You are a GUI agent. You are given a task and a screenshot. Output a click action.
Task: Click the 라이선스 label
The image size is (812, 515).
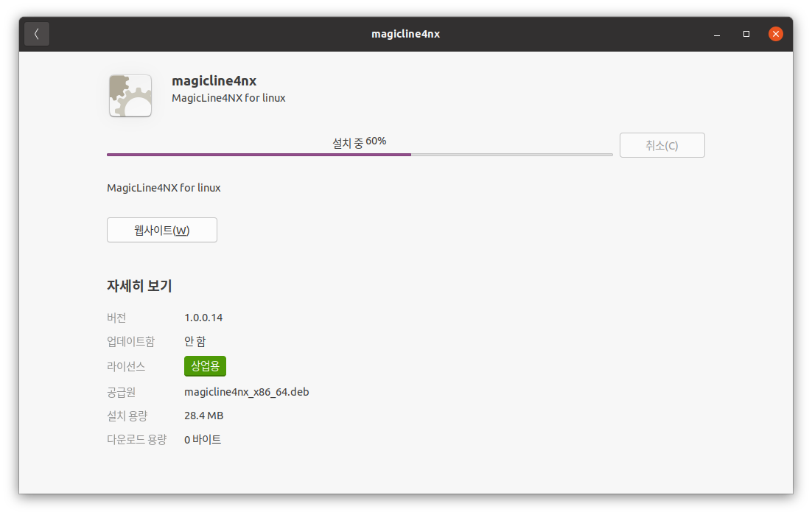126,366
